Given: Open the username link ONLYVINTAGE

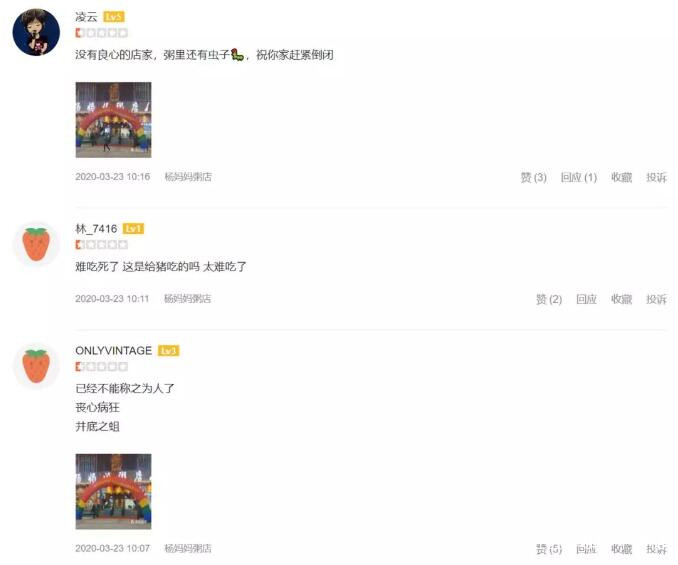Looking at the screenshot, I should 114,351.
